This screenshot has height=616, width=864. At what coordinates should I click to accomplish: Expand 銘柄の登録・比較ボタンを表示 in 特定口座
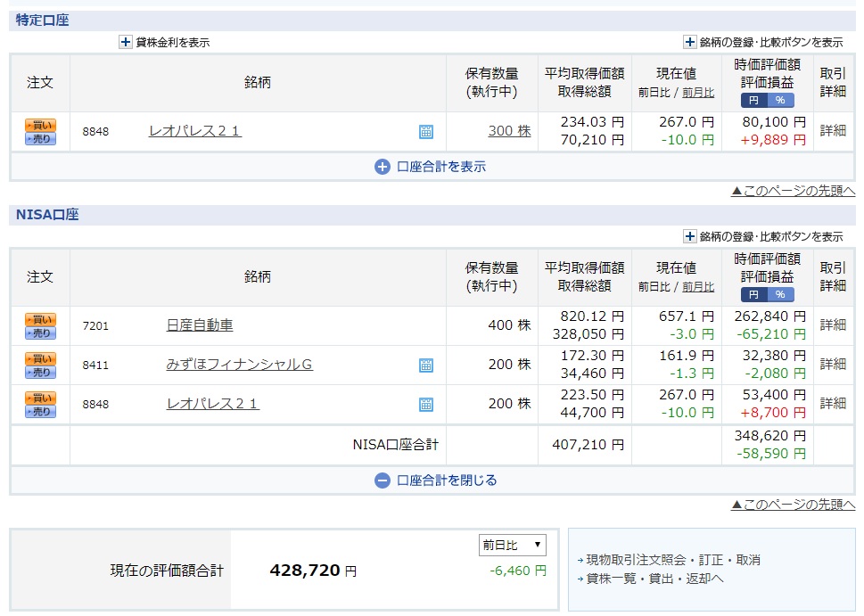pyautogui.click(x=690, y=42)
